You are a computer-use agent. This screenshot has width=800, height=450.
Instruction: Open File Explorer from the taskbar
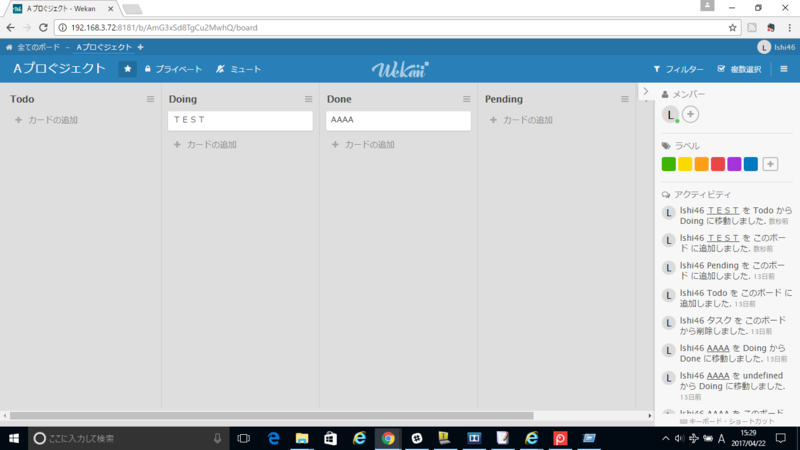pyautogui.click(x=302, y=438)
